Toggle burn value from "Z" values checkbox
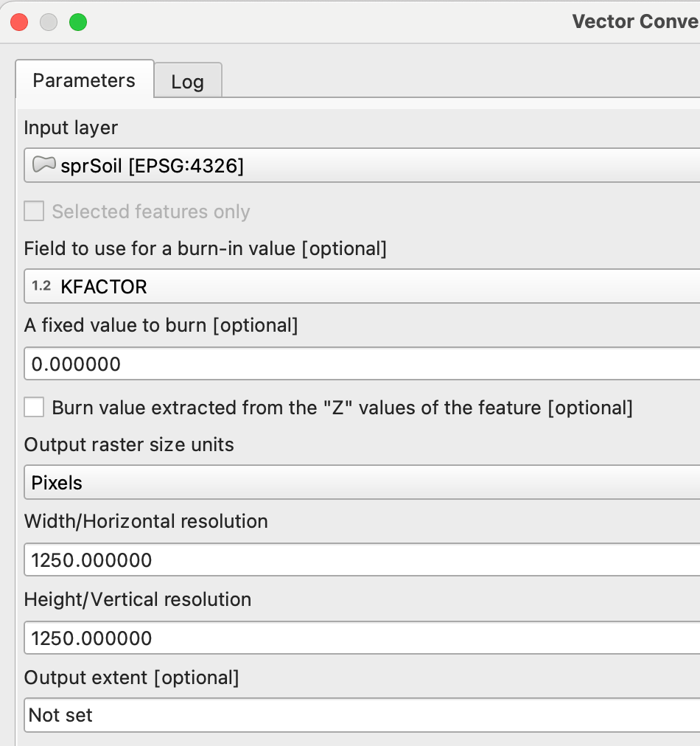Viewport: 700px width, 746px height. point(34,407)
